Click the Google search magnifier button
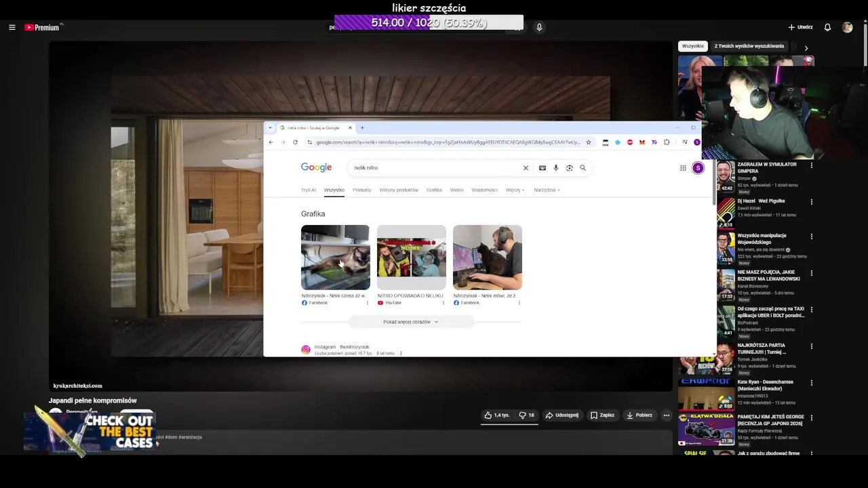Viewport: 868px width, 488px height. point(583,168)
